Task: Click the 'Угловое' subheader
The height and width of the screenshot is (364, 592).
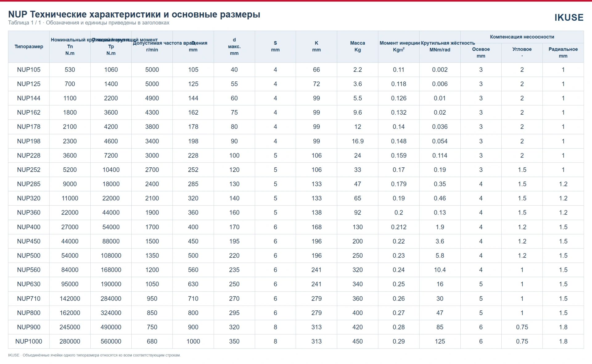Action: click(x=522, y=53)
